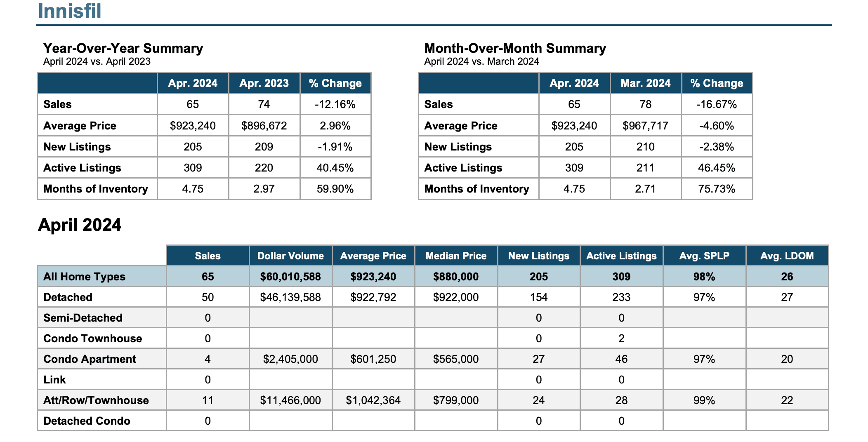Click the $565,000 median price cell
Screen dimensions: 868x442
point(456,359)
